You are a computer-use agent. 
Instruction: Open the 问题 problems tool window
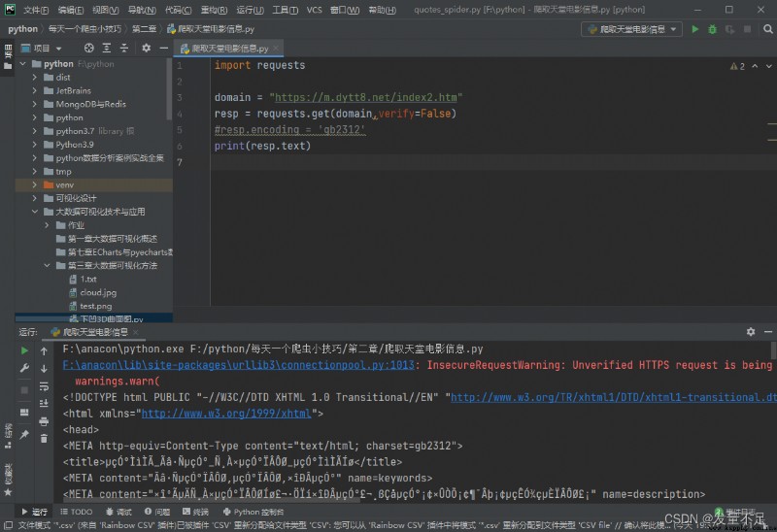coord(157,512)
